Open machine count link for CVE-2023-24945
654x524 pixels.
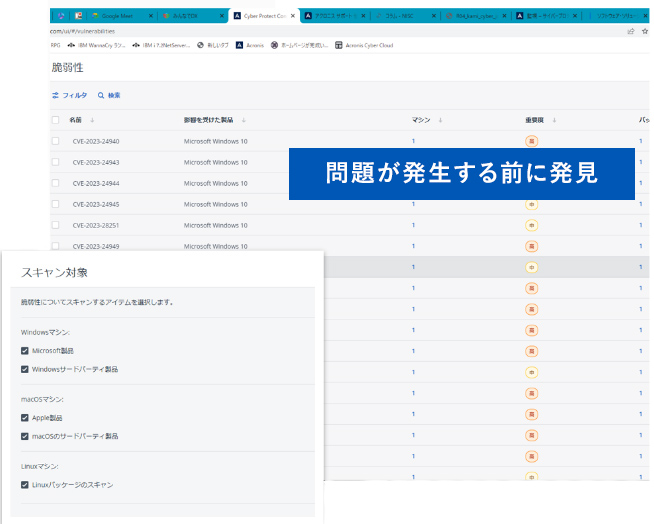(x=413, y=204)
